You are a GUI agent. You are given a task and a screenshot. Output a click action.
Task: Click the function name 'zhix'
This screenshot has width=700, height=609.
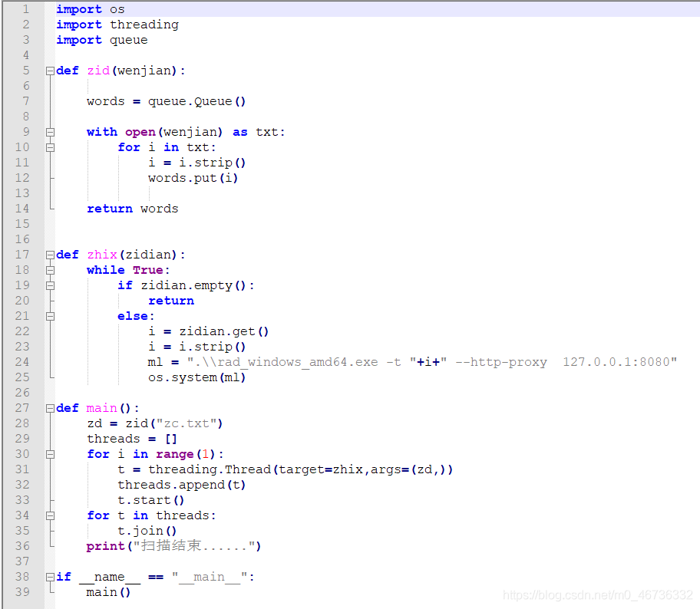(x=102, y=255)
